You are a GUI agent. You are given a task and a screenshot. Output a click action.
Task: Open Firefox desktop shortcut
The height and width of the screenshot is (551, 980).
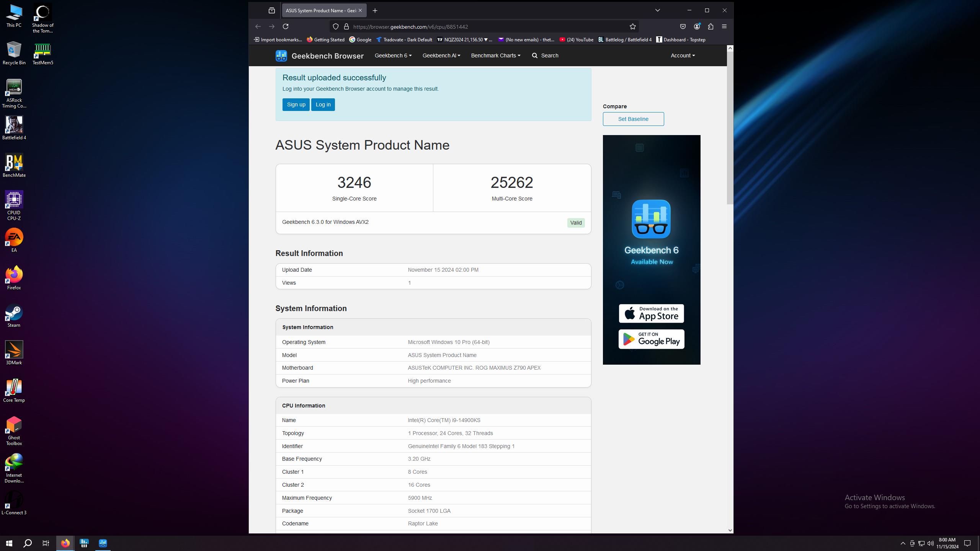(x=14, y=278)
